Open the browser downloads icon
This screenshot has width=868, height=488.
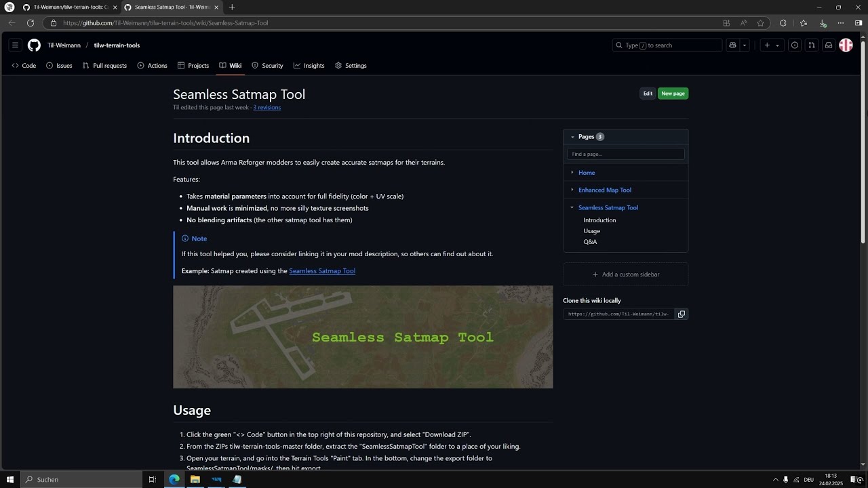[823, 23]
